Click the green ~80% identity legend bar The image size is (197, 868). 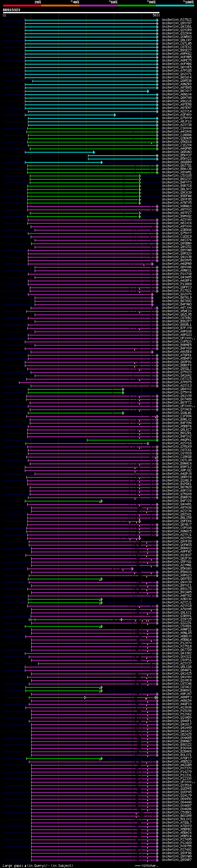tap(137, 6)
